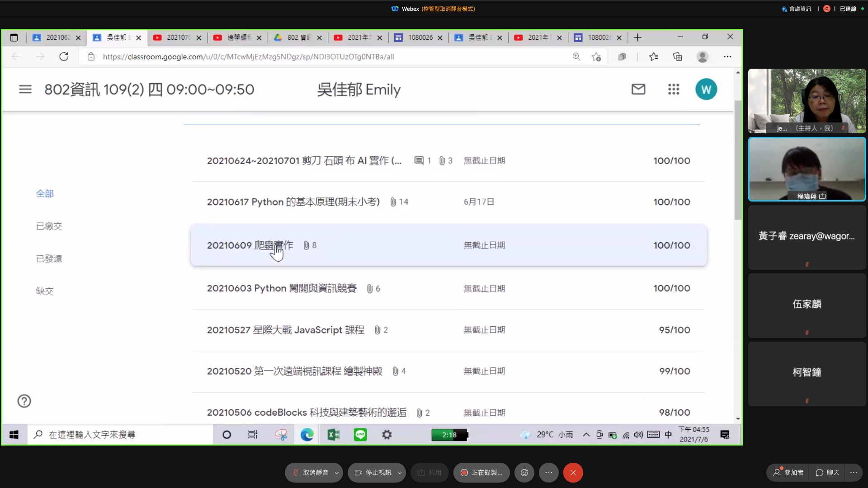Select the 已繳交 filter
Screen dimensions: 868x488
point(49,226)
